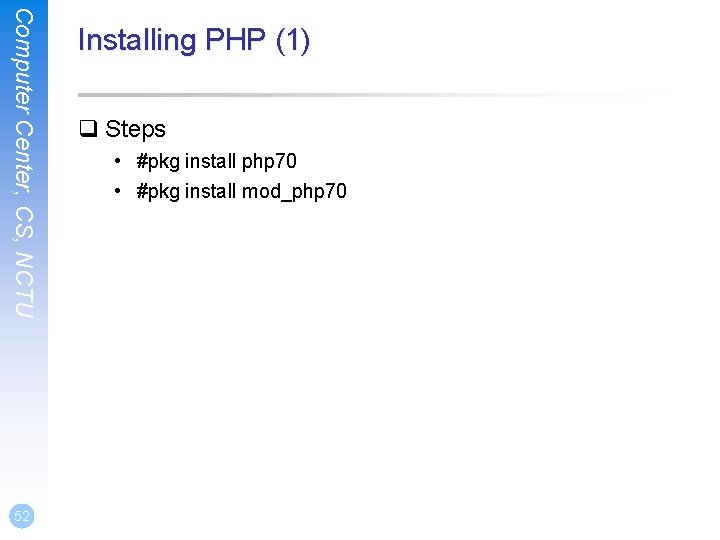Click 'install' in the second bullet line
This screenshot has width=720, height=540.
[x=211, y=191]
